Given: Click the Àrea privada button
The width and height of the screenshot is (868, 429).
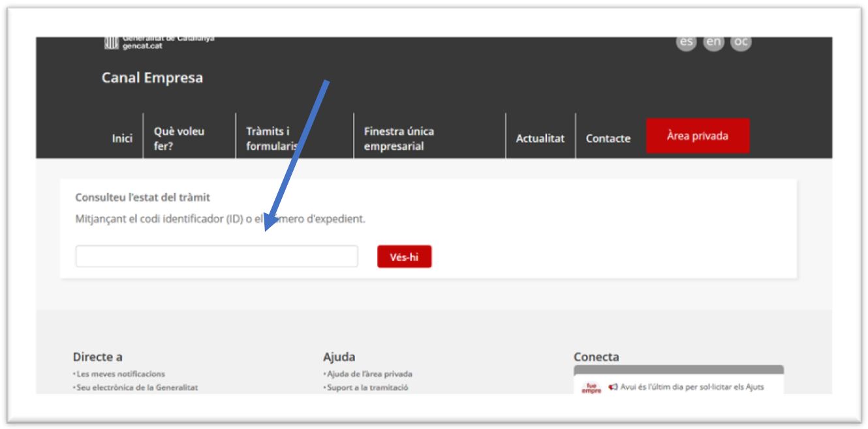Looking at the screenshot, I should (697, 136).
